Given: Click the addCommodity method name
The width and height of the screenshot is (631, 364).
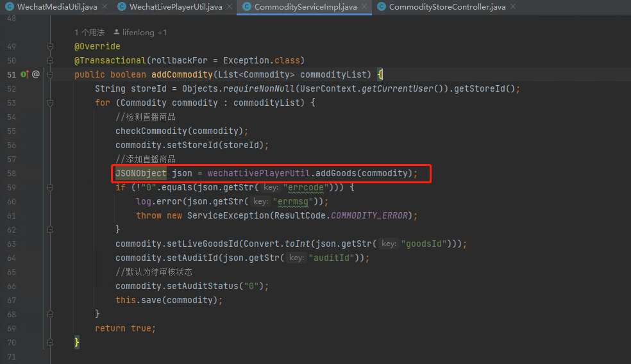Looking at the screenshot, I should pyautogui.click(x=182, y=74).
